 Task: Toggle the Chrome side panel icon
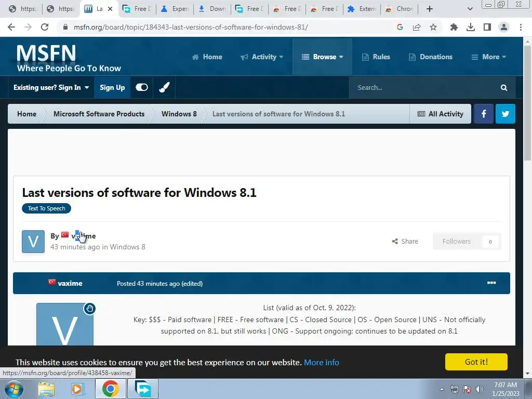click(x=487, y=27)
